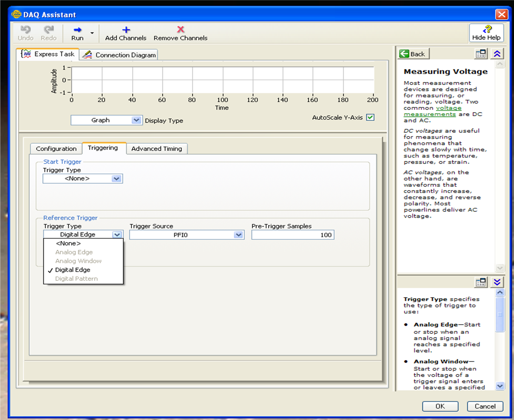Image resolution: width=514 pixels, height=420 pixels.
Task: Collapse the upper help pane with the double up chevron
Action: (x=497, y=54)
